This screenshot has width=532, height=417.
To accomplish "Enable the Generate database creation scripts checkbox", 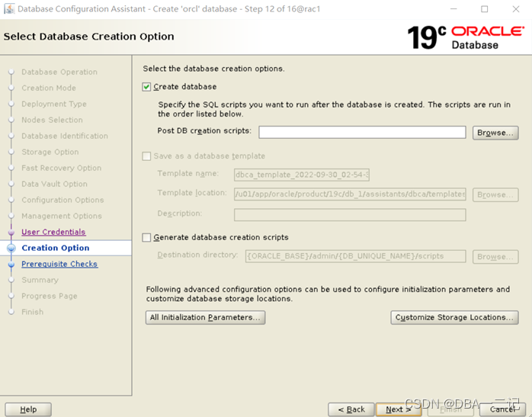I will [146, 238].
